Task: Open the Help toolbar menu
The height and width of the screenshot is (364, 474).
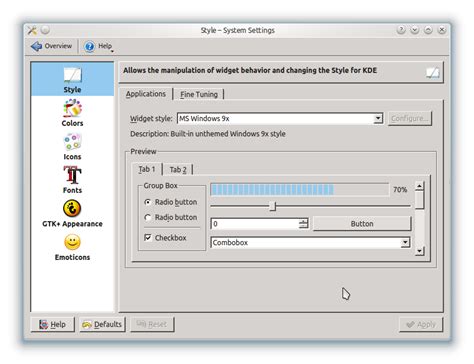Action: (x=98, y=46)
